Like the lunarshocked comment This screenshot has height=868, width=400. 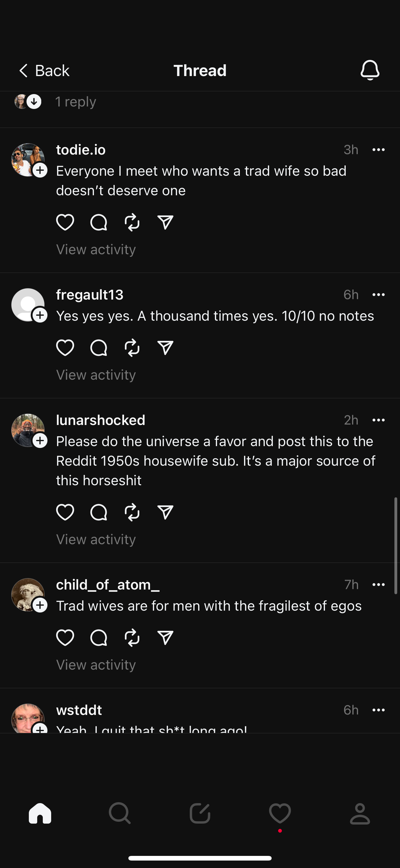pos(65,512)
